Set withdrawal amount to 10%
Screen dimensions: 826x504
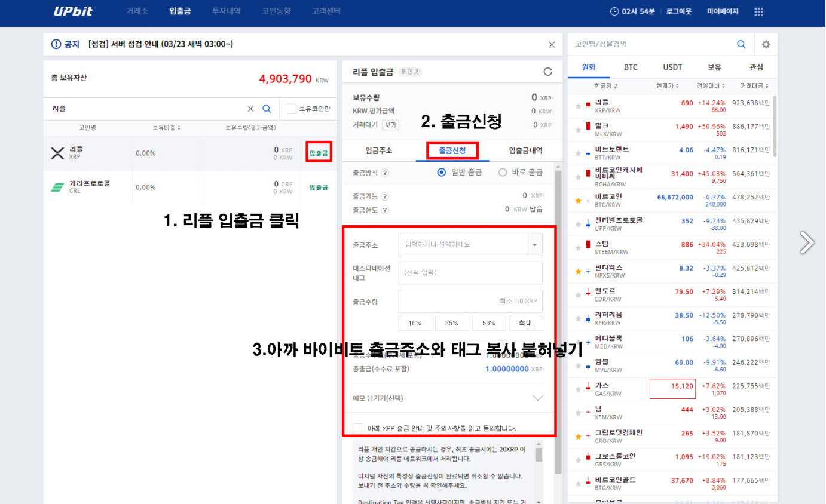coord(415,323)
